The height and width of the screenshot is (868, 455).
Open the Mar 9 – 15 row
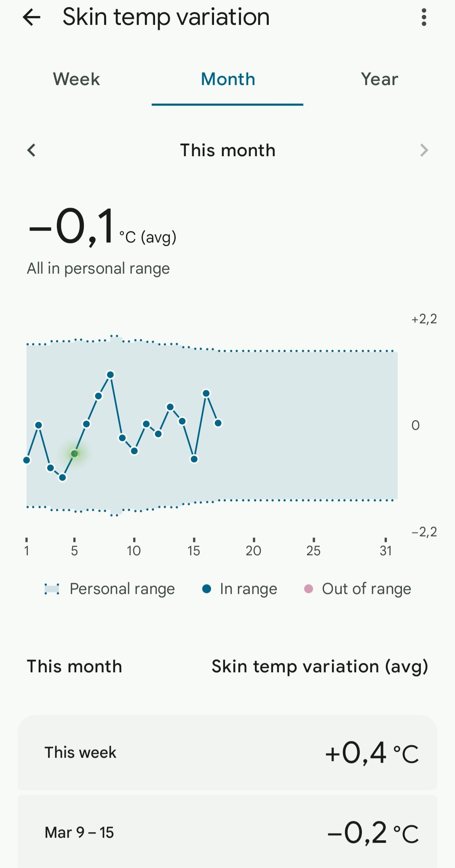pos(227,832)
